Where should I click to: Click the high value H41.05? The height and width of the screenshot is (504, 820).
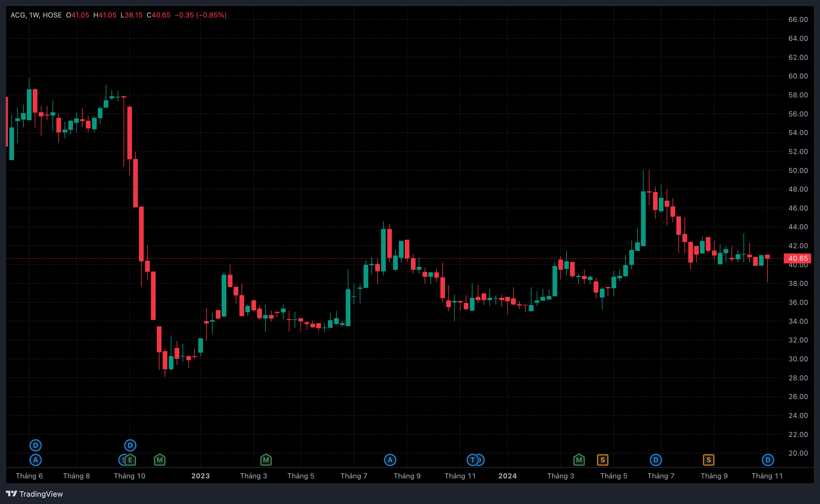point(105,15)
